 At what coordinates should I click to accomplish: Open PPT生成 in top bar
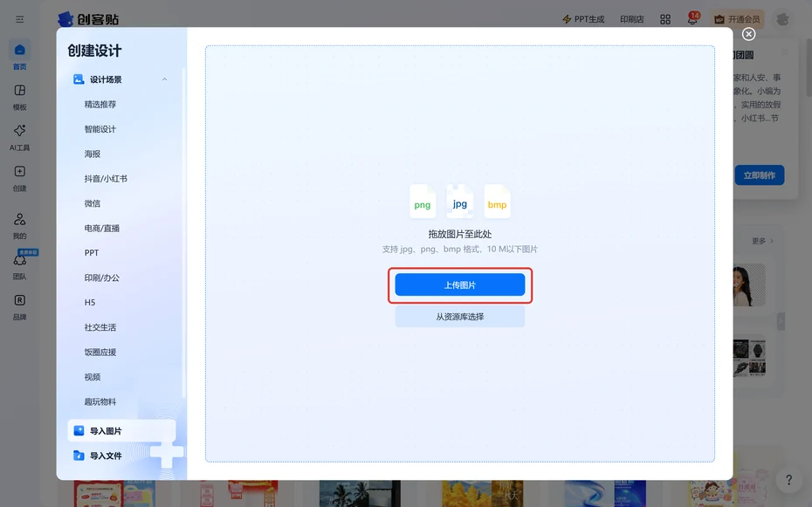tap(583, 19)
